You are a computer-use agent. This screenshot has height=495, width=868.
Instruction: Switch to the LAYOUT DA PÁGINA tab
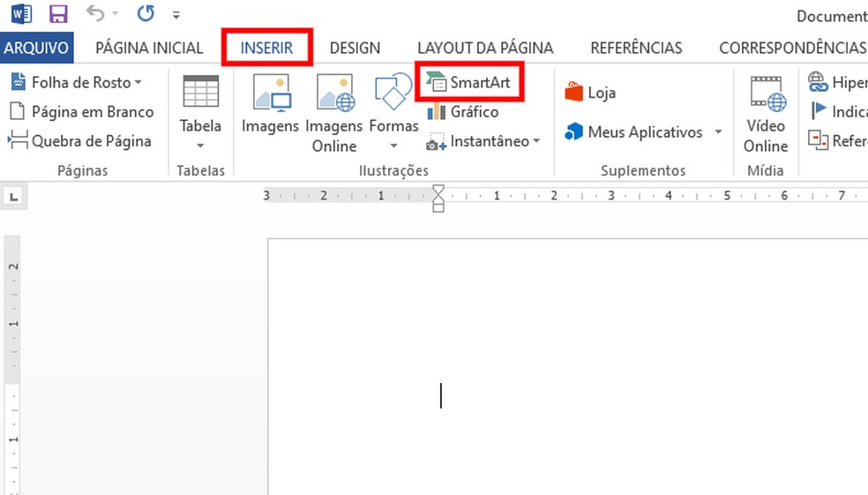tap(485, 48)
